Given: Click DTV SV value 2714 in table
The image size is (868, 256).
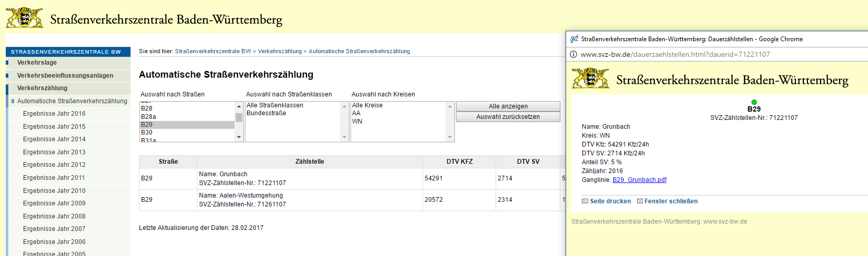Looking at the screenshot, I should (x=505, y=178).
